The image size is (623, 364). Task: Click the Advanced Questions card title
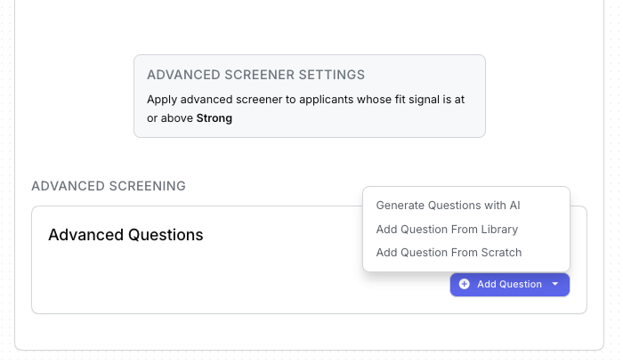point(125,235)
